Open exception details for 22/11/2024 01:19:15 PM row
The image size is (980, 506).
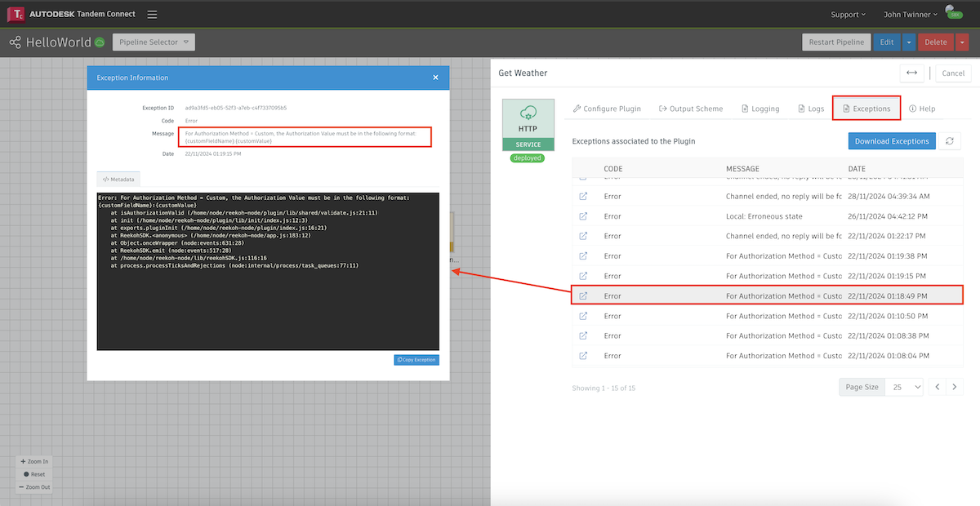pyautogui.click(x=583, y=276)
